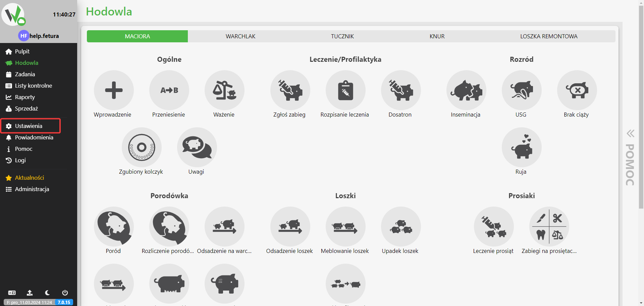
Task: Click the language switch icon in sidebar
Action: point(12,293)
